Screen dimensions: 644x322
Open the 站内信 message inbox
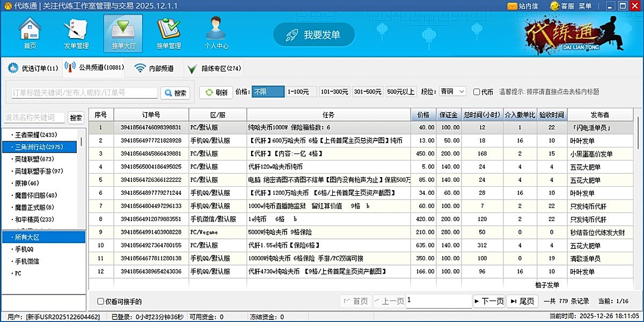click(524, 6)
